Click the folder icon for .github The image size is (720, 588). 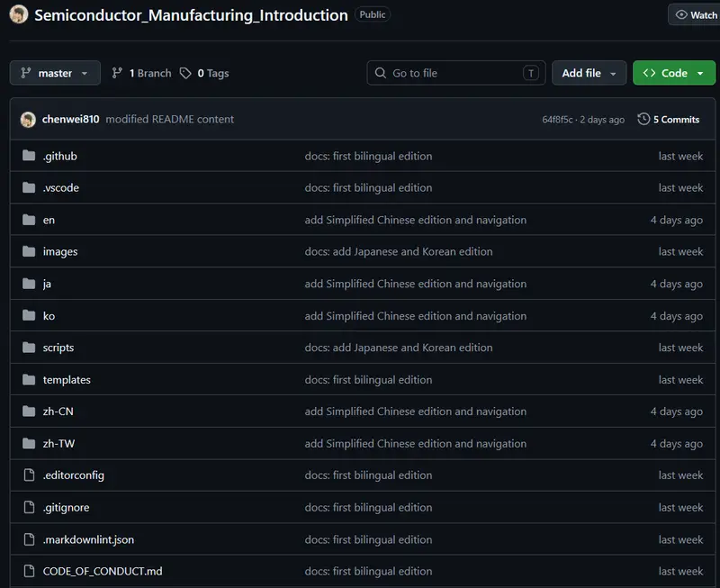[x=29, y=156]
